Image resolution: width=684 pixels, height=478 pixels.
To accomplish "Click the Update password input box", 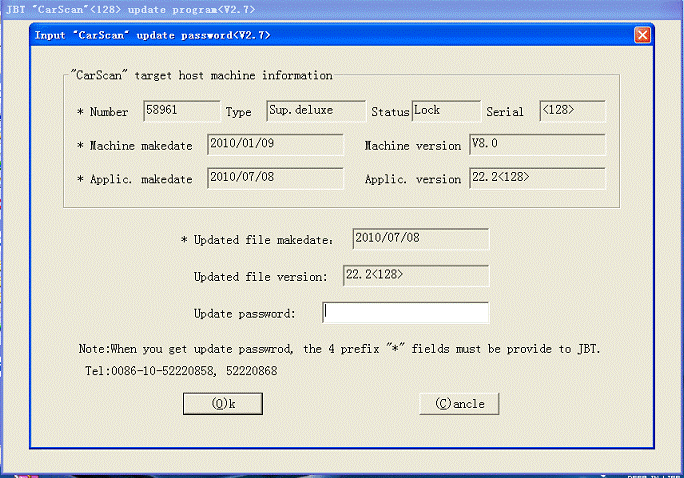I will pyautogui.click(x=405, y=313).
